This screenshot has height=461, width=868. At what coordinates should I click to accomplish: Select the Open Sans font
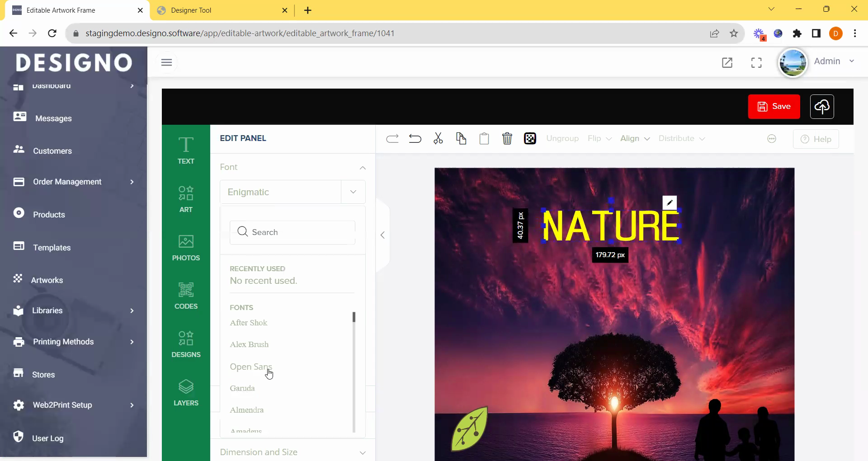pos(250,367)
